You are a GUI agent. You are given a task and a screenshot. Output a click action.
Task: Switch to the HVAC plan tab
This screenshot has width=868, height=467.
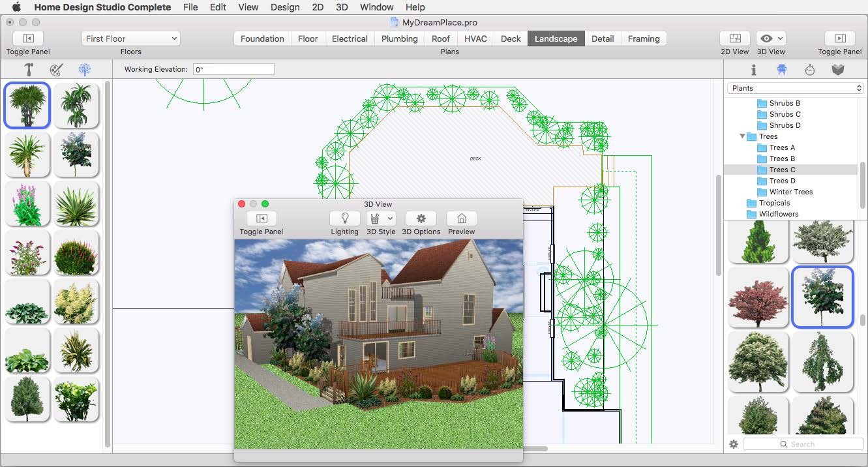[x=475, y=38]
